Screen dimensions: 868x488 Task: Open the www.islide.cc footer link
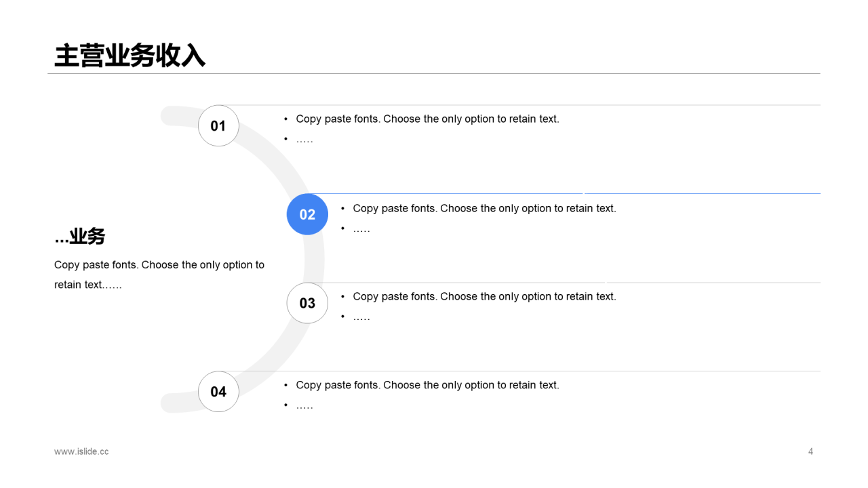pos(81,451)
